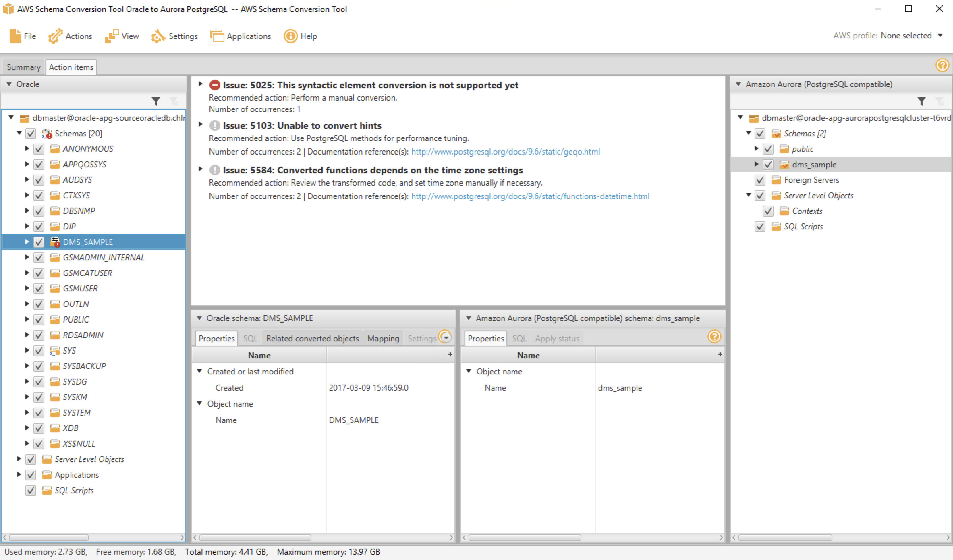Viewport: 953px width, 560px height.
Task: Click the red error icon for Issue 5025
Action: pos(215,85)
